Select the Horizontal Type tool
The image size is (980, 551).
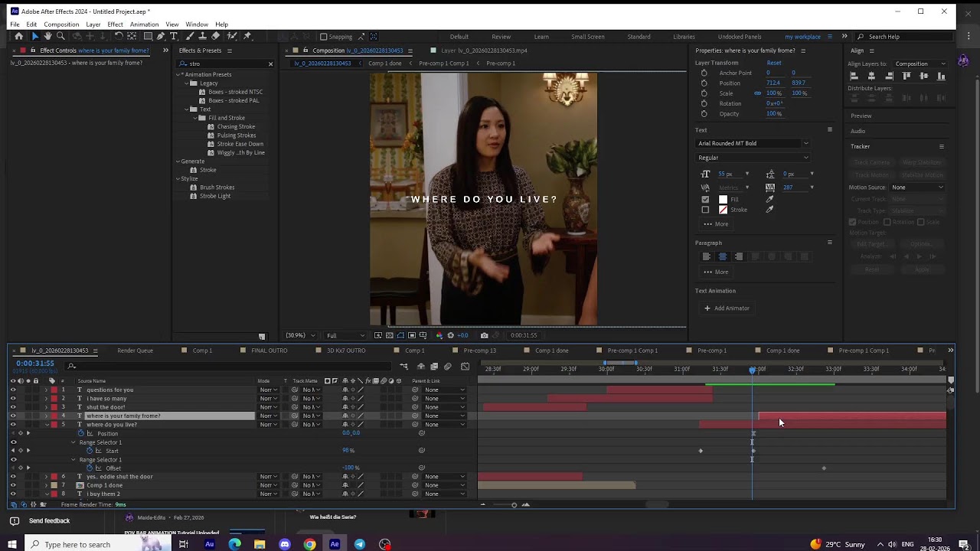click(x=174, y=36)
